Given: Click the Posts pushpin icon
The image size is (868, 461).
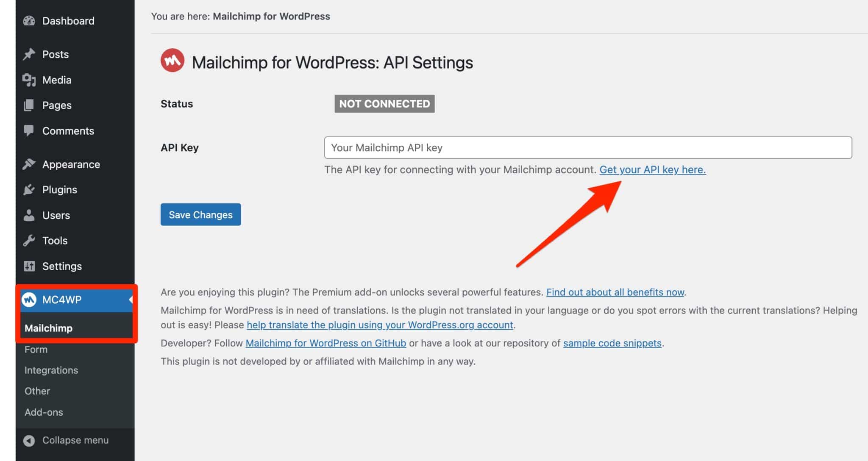Looking at the screenshot, I should 29,54.
